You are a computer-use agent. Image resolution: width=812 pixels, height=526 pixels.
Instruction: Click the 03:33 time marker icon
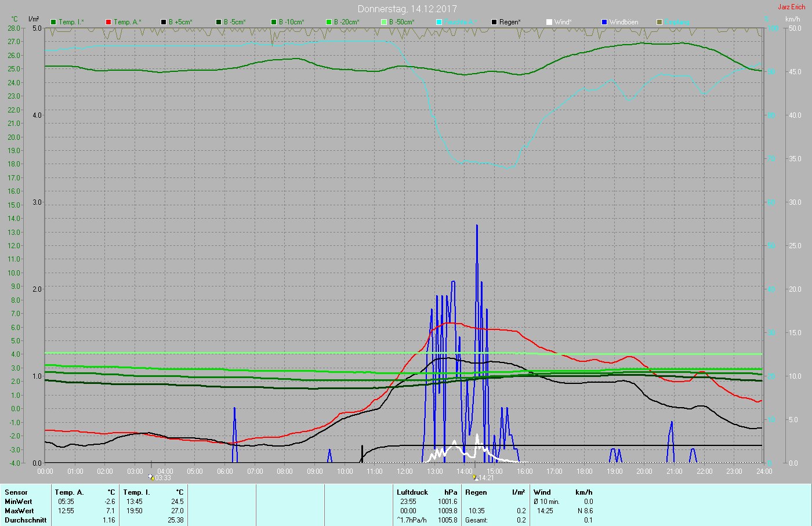151,477
